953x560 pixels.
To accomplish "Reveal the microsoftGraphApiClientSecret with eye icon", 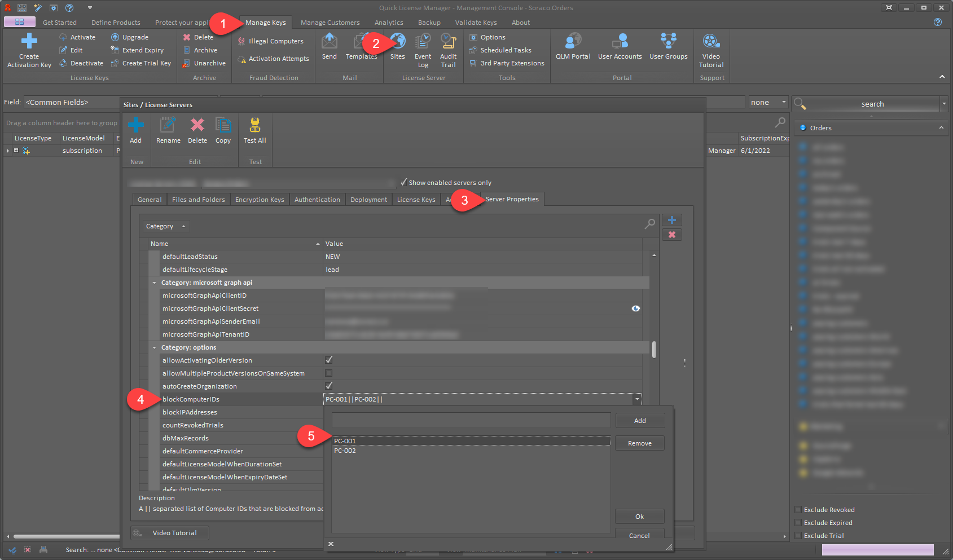I will pos(635,308).
